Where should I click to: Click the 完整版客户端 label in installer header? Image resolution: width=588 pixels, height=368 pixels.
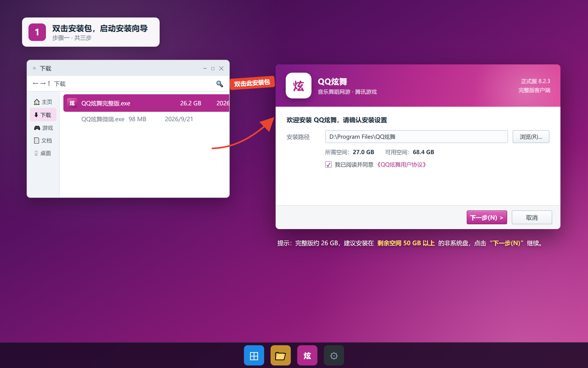coord(534,90)
